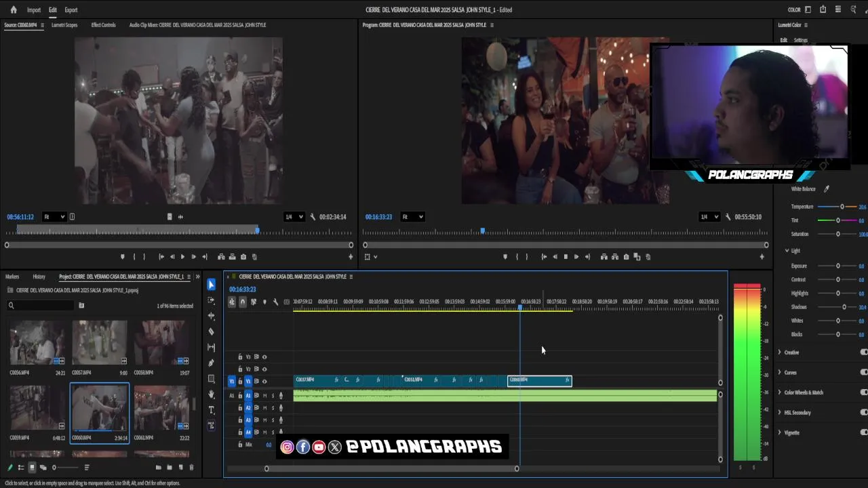This screenshot has height=488, width=868.
Task: Open Program playback resolution 1/4 dropdown
Action: coord(709,217)
